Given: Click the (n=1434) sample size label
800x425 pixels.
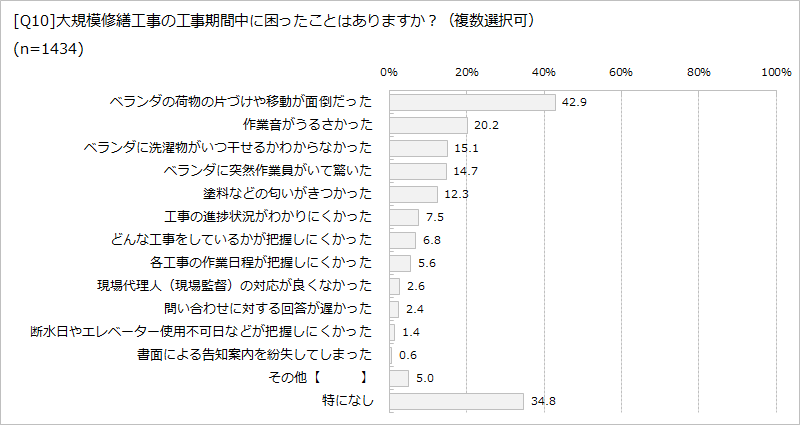Looking at the screenshot, I should coord(48,49).
